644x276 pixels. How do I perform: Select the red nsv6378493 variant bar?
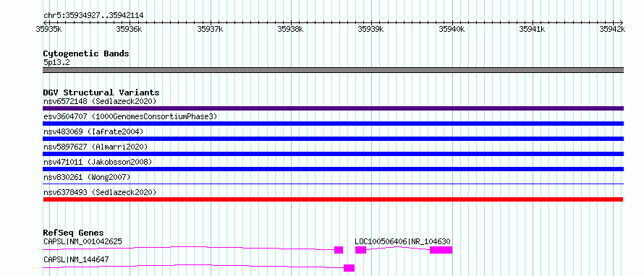333,199
